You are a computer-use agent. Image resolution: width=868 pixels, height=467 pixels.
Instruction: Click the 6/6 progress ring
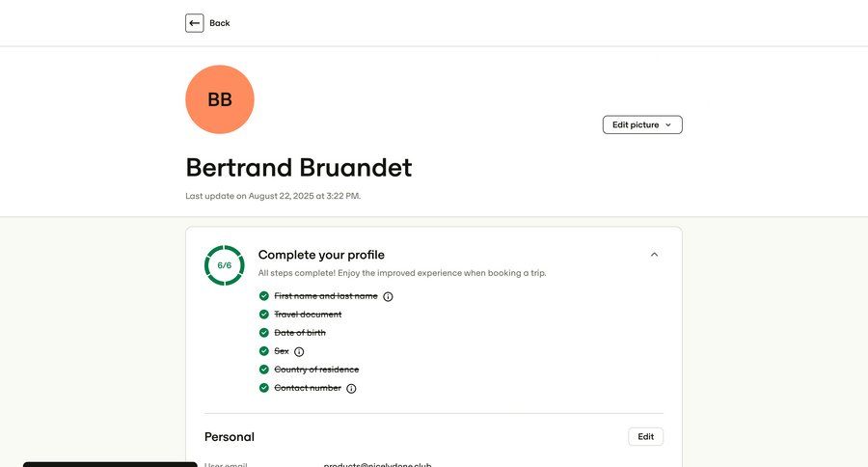pos(225,265)
